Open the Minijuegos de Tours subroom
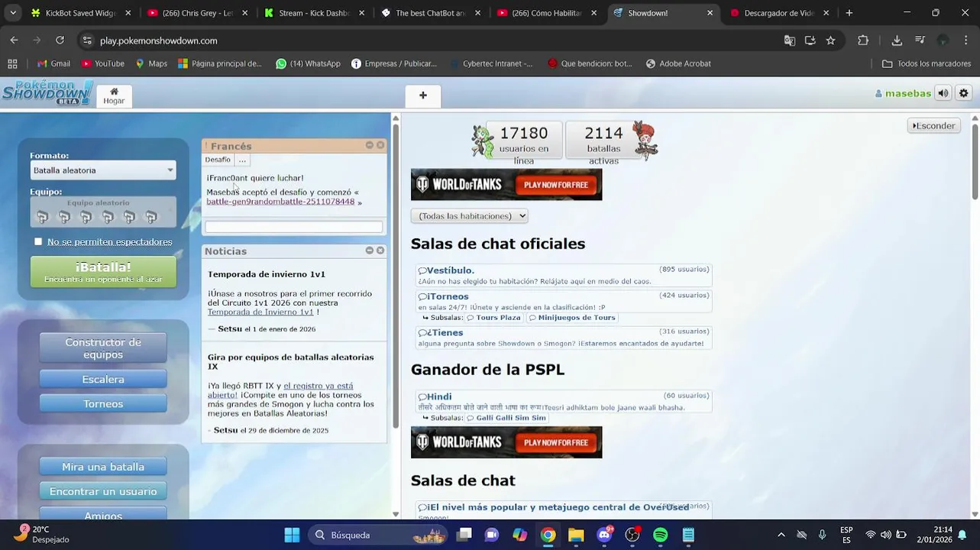This screenshot has width=980, height=550. click(x=572, y=318)
